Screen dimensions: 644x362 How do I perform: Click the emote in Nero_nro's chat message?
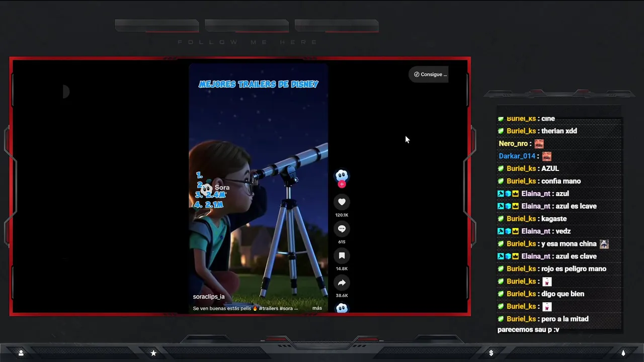[x=539, y=144]
